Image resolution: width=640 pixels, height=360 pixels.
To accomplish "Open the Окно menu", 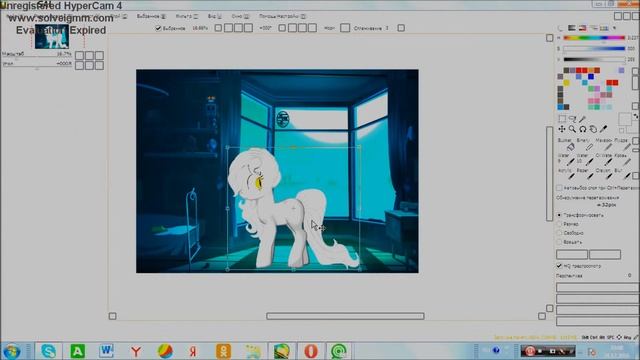I will point(240,16).
